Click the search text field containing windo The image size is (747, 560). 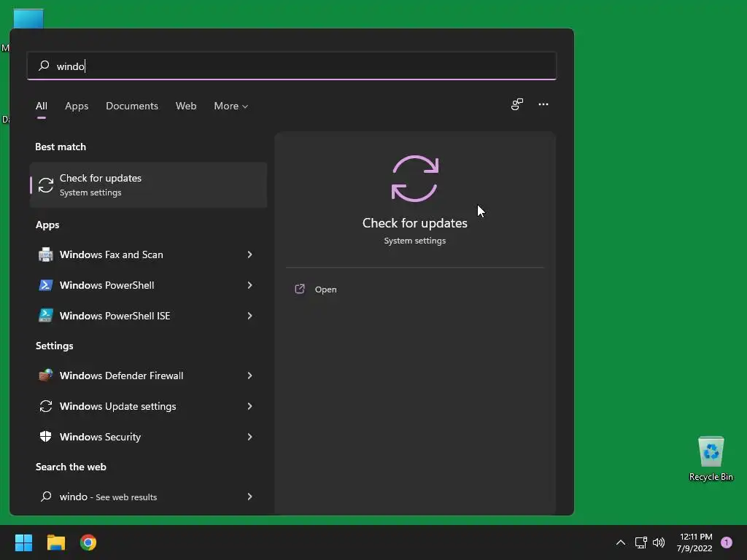pyautogui.click(x=292, y=66)
